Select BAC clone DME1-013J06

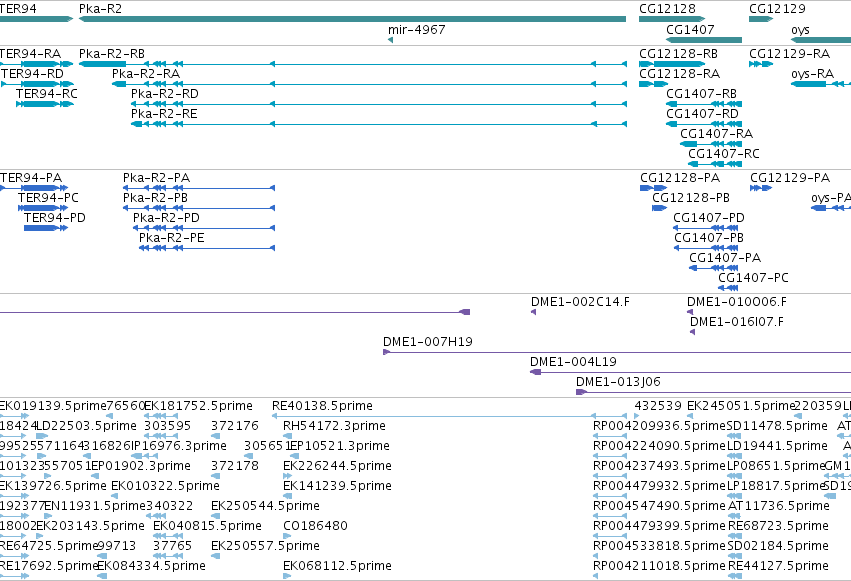tap(713, 392)
